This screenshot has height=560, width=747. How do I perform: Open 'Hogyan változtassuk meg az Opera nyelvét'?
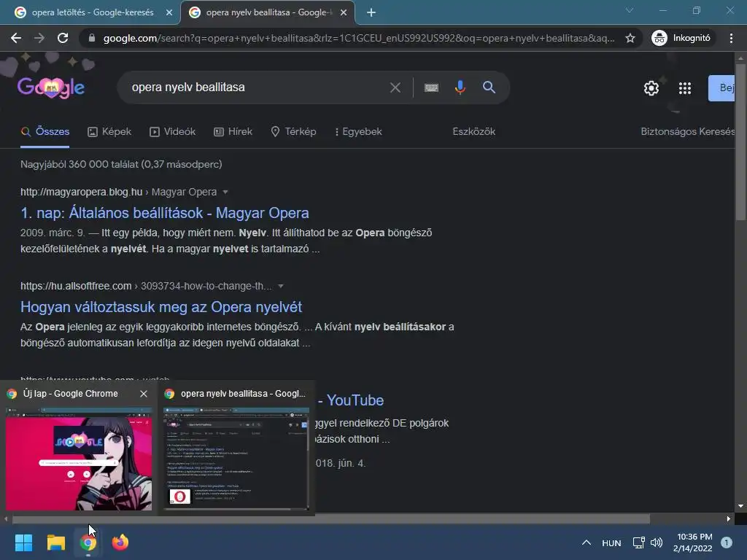tap(161, 307)
